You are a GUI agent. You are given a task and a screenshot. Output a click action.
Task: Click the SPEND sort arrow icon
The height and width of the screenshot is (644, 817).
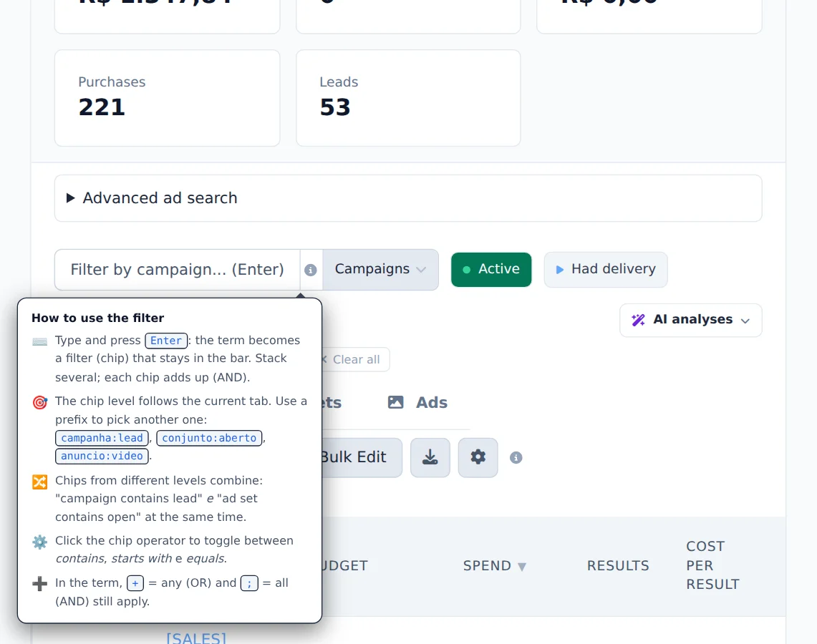(521, 567)
